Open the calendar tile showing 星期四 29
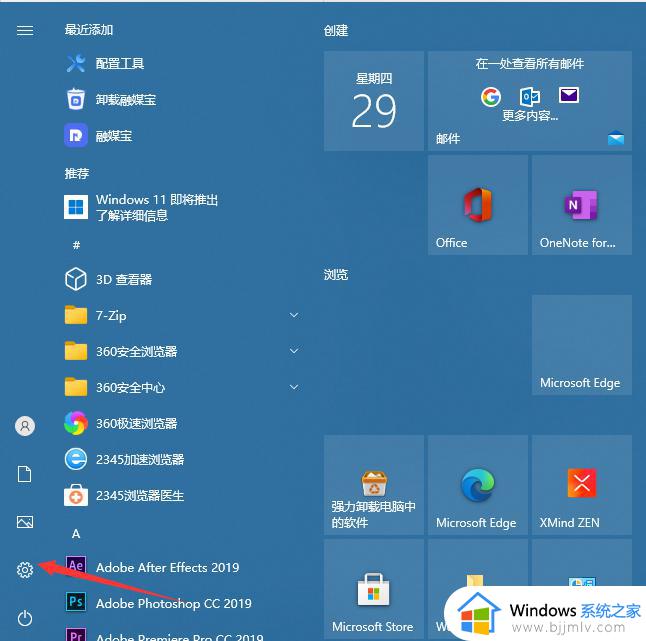Viewport: 646px width, 641px height. pyautogui.click(x=374, y=101)
